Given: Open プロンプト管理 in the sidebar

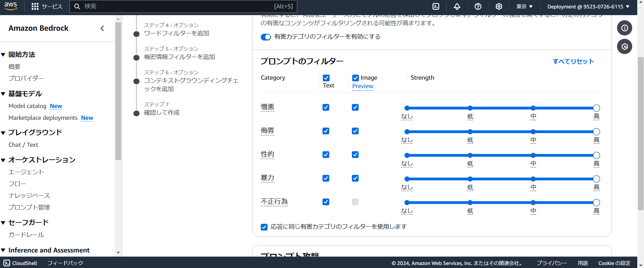Looking at the screenshot, I should (x=29, y=208).
